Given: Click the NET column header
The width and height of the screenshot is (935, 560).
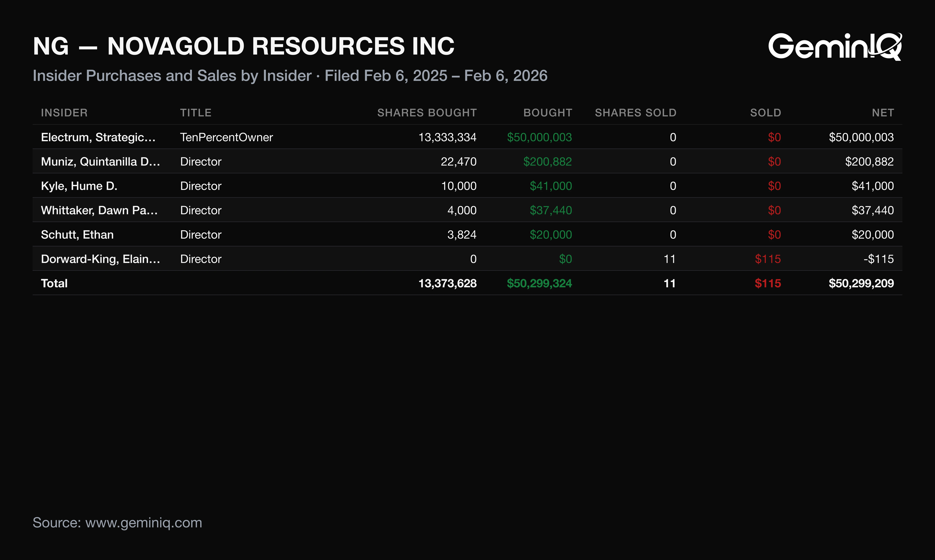Looking at the screenshot, I should [x=883, y=112].
